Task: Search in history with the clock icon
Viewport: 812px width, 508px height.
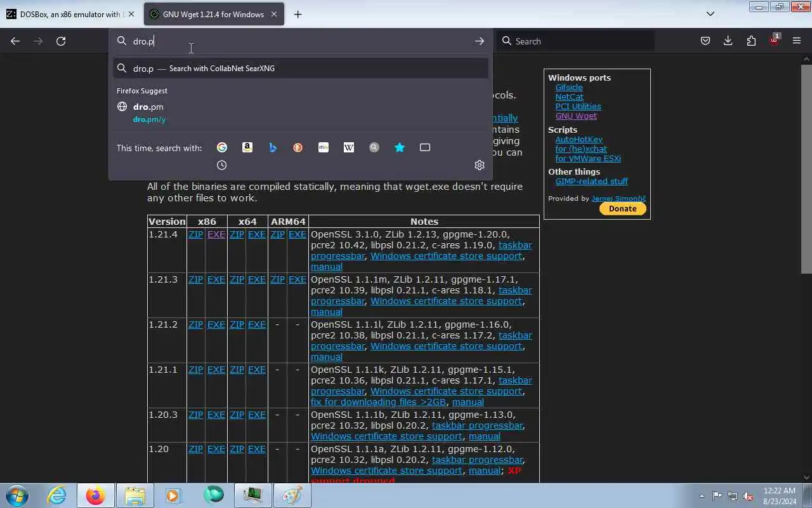Action: pyautogui.click(x=222, y=165)
